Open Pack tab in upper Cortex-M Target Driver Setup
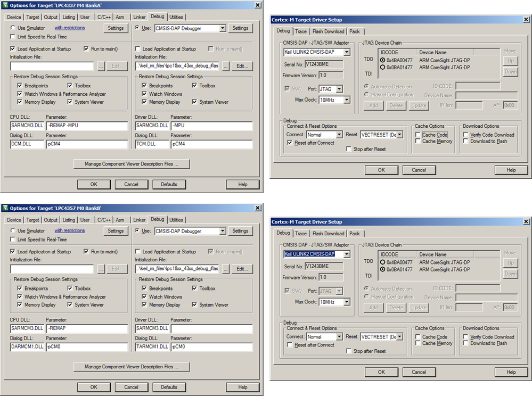532x396 pixels. (x=355, y=31)
